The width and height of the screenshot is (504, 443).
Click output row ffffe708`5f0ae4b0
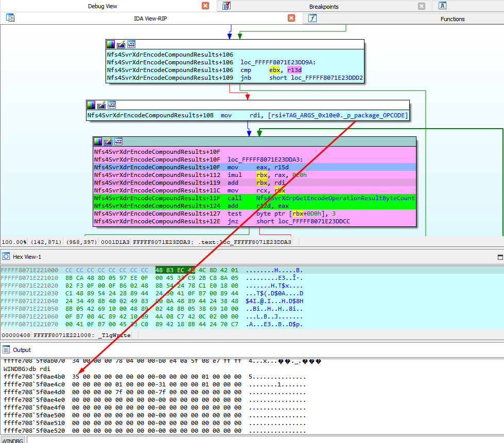[x=154, y=377]
